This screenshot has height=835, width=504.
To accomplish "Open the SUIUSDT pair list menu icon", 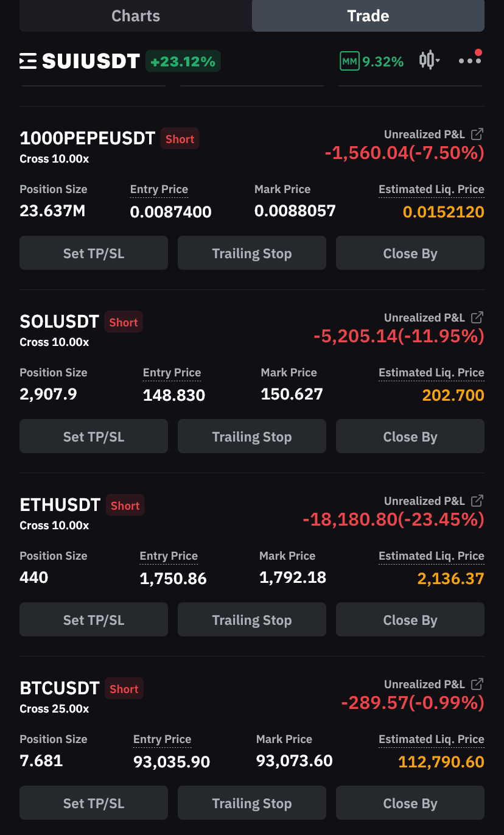I will coord(28,61).
